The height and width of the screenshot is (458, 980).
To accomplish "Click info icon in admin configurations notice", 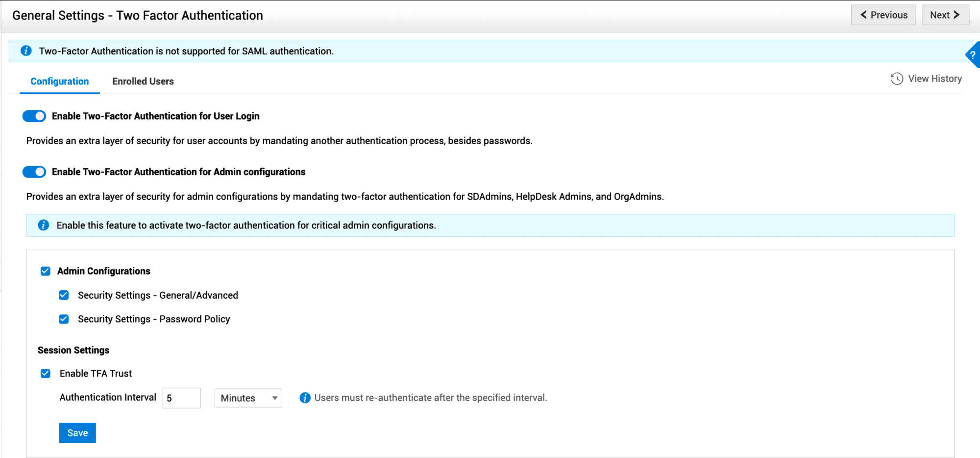I will [x=44, y=225].
